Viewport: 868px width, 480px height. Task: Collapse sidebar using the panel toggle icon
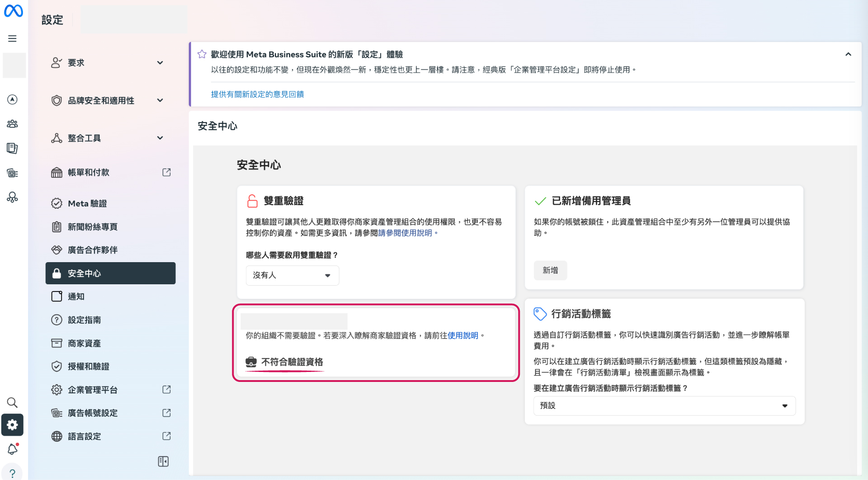(x=163, y=461)
